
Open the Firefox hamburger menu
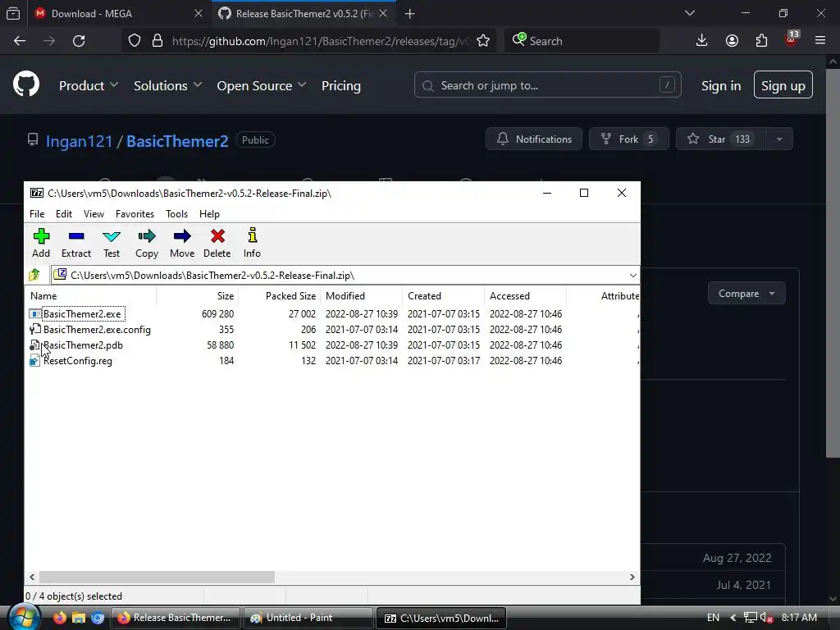(x=820, y=41)
